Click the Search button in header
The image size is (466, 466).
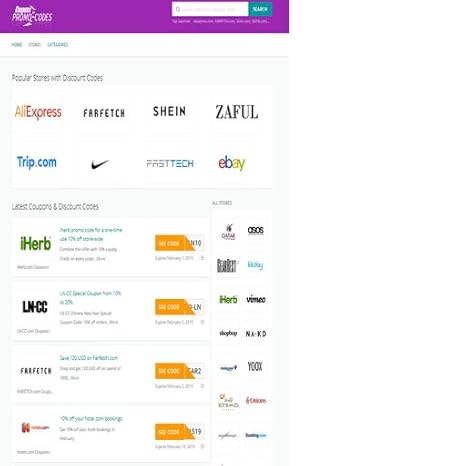260,9
